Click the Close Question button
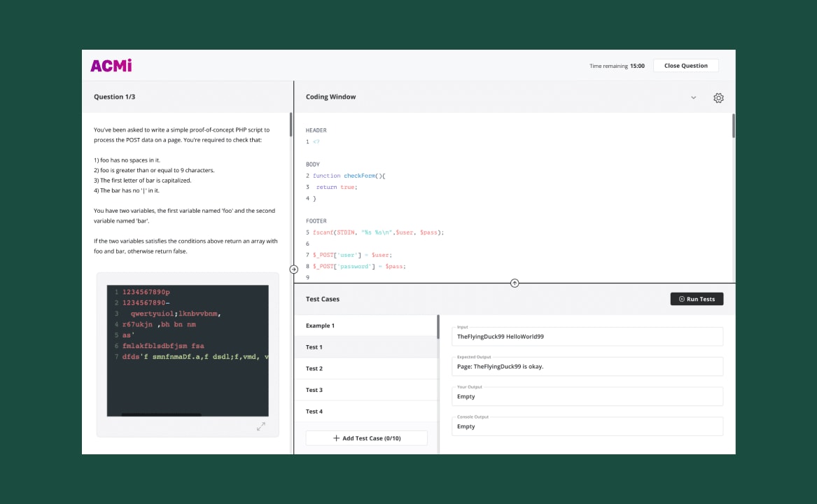Image resolution: width=817 pixels, height=504 pixels. (x=685, y=66)
